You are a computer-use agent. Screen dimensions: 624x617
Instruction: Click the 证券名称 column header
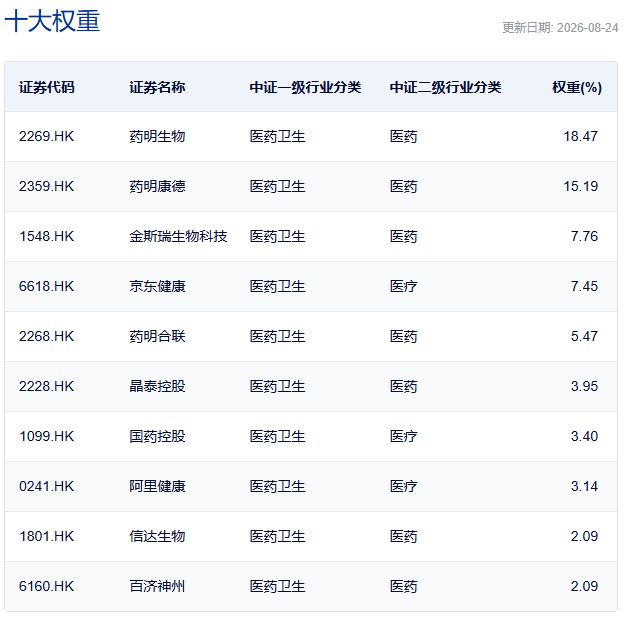click(157, 87)
